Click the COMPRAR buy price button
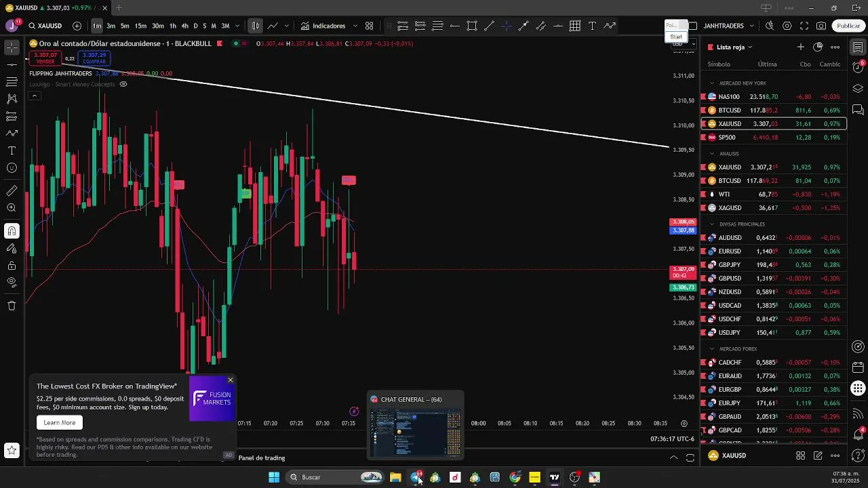The image size is (868, 488). click(94, 58)
